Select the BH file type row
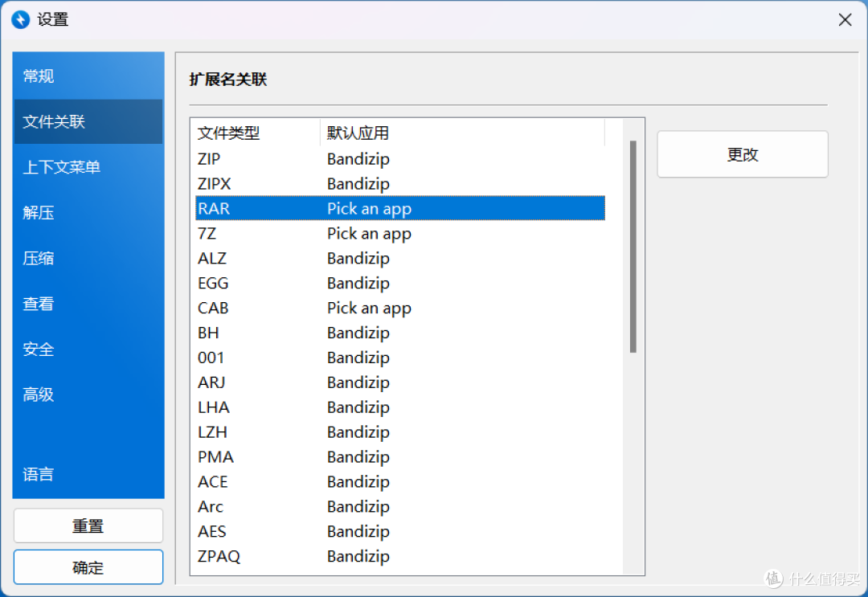This screenshot has width=868, height=597. tap(400, 333)
